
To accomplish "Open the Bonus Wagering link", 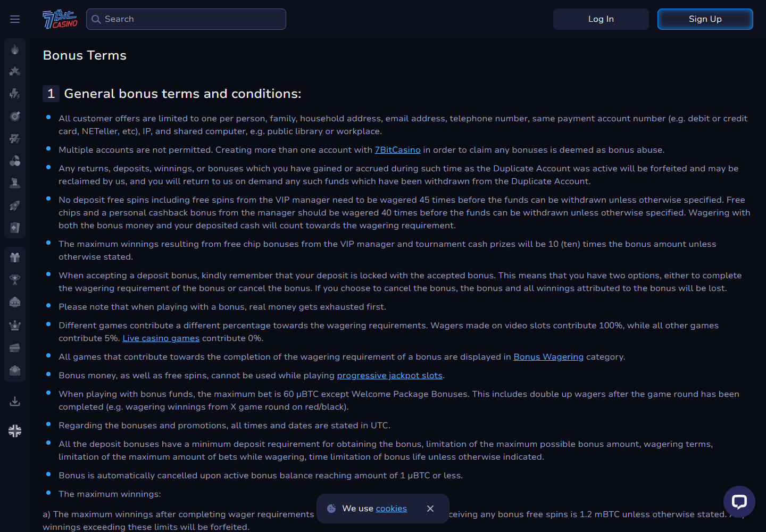I will tap(548, 357).
